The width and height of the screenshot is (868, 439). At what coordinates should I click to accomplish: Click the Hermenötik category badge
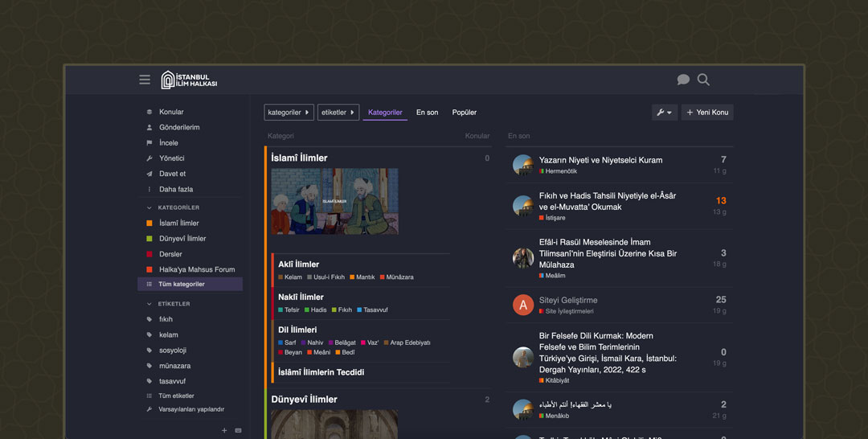tap(558, 171)
